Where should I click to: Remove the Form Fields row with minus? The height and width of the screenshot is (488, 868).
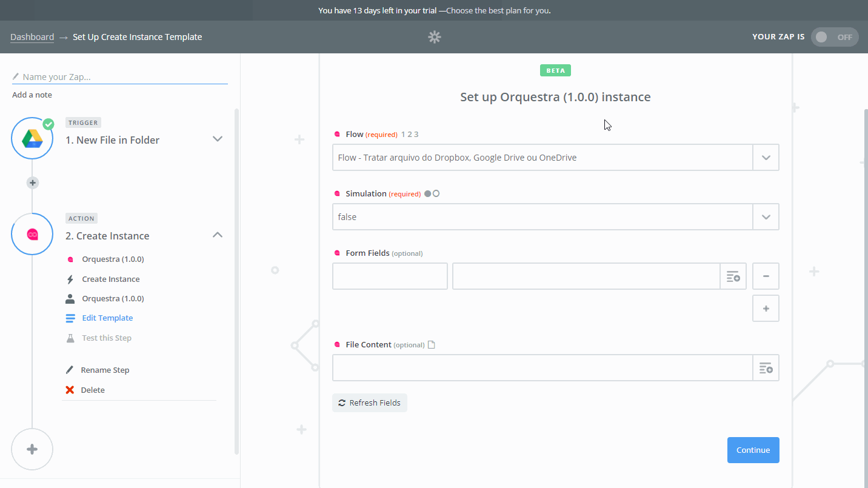(766, 276)
